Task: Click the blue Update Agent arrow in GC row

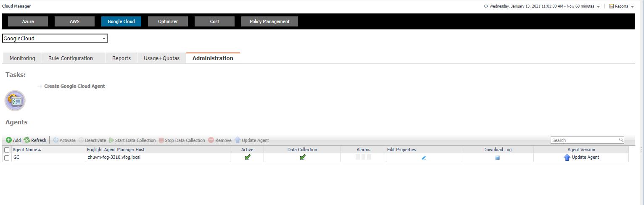Action: tap(567, 158)
